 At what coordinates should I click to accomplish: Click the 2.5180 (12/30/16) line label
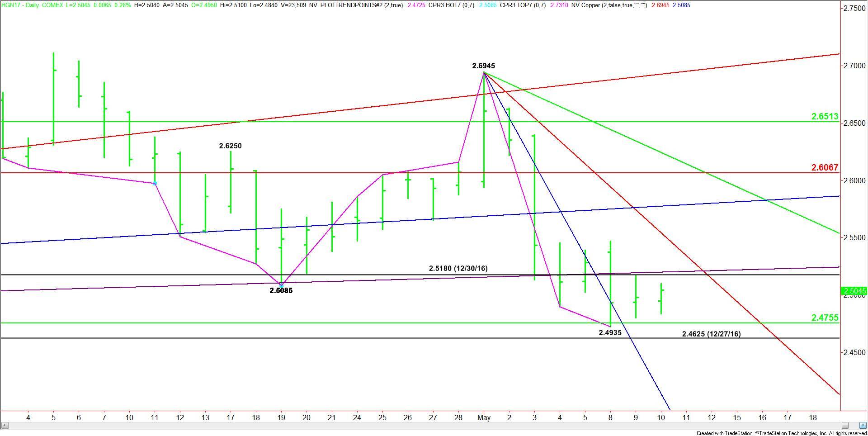point(458,269)
